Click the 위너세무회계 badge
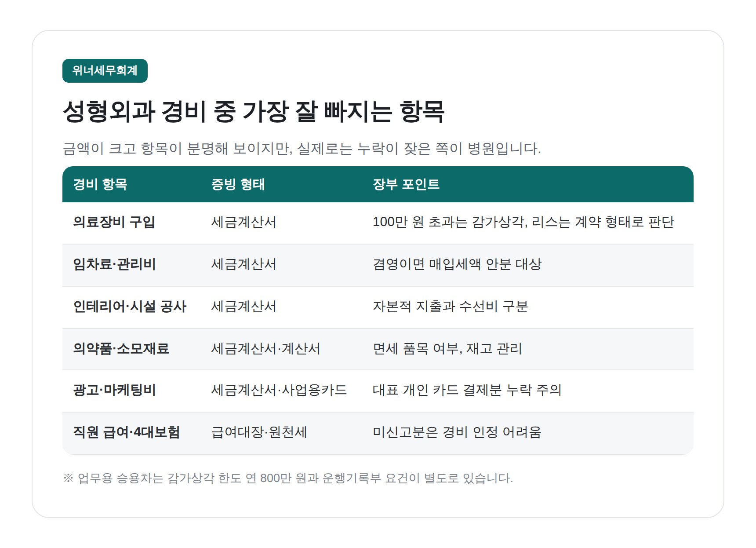Viewport: 756px width, 548px height. (105, 71)
